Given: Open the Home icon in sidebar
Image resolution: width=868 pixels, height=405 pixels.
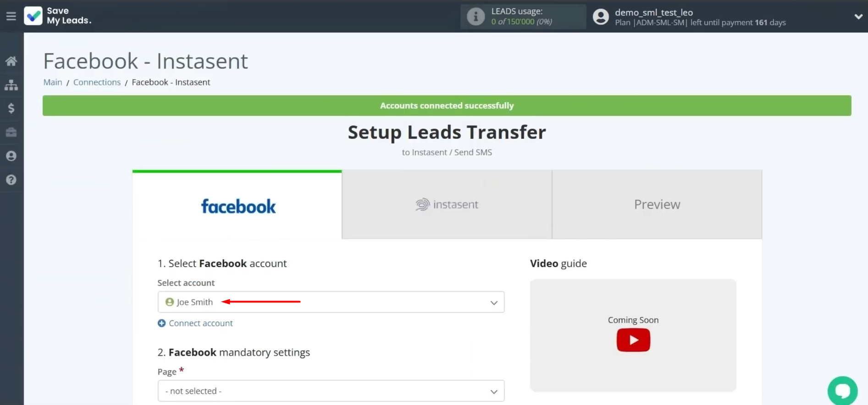Looking at the screenshot, I should tap(11, 61).
